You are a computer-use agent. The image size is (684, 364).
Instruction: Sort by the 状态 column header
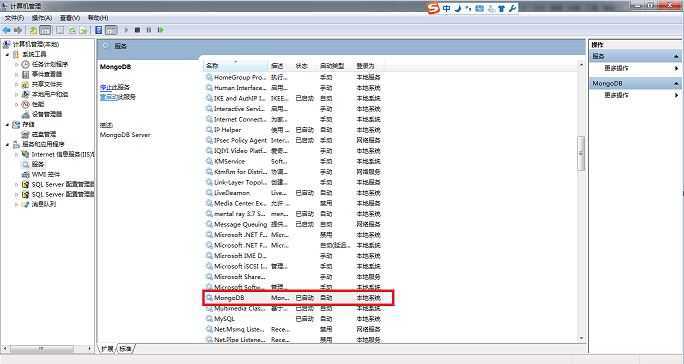pyautogui.click(x=304, y=66)
